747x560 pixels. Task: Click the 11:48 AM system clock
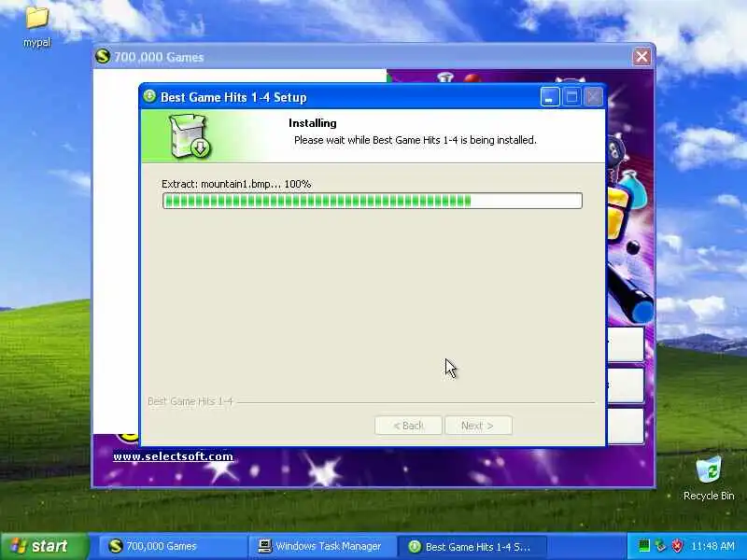pyautogui.click(x=712, y=546)
